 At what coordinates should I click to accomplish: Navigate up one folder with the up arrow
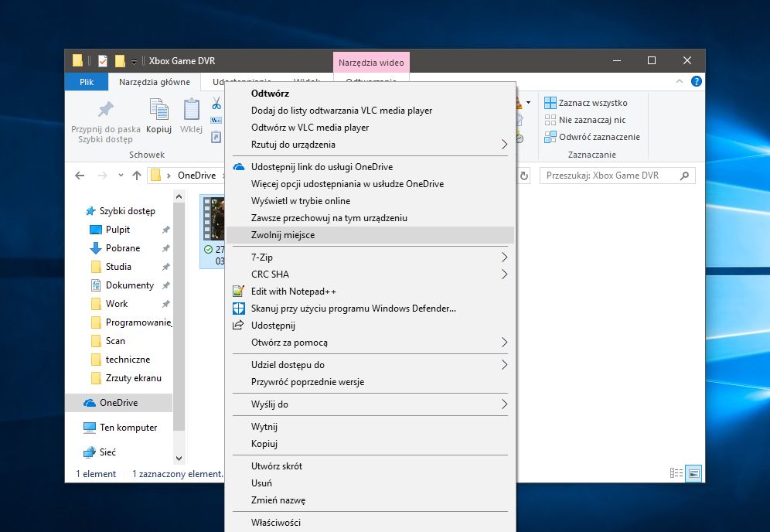coord(137,176)
